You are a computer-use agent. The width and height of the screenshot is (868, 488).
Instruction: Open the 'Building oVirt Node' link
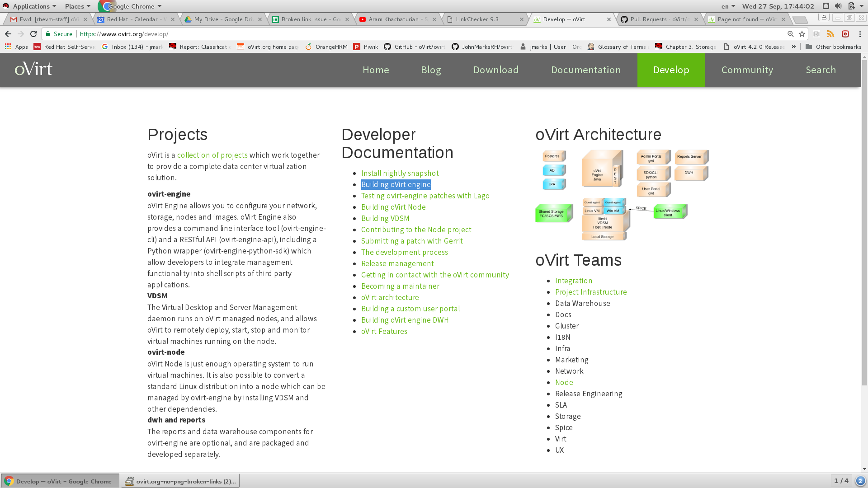[x=393, y=207]
